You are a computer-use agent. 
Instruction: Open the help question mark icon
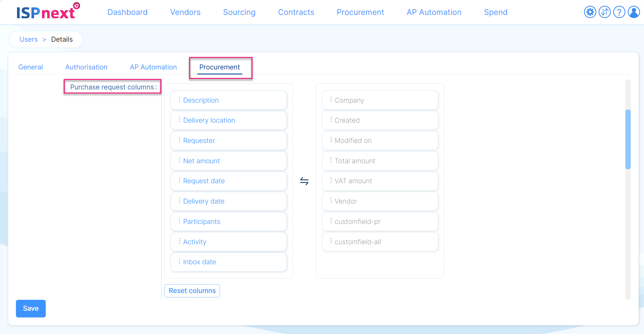[619, 12]
